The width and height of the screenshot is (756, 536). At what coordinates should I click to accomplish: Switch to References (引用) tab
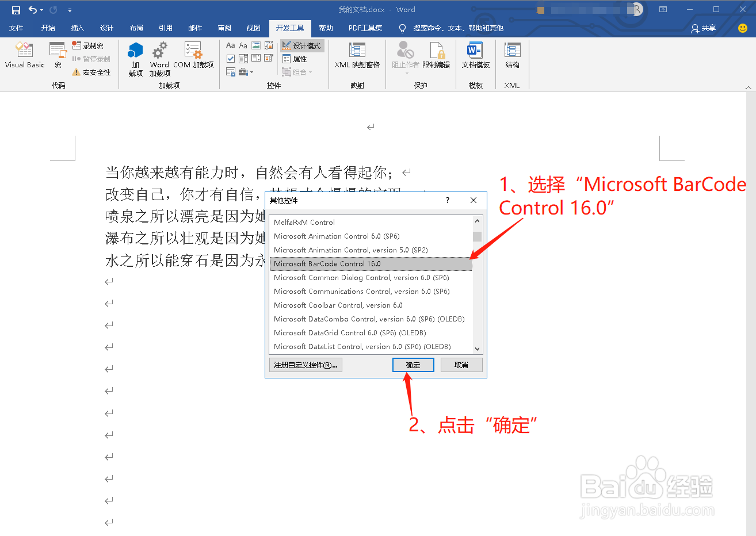pyautogui.click(x=166, y=28)
